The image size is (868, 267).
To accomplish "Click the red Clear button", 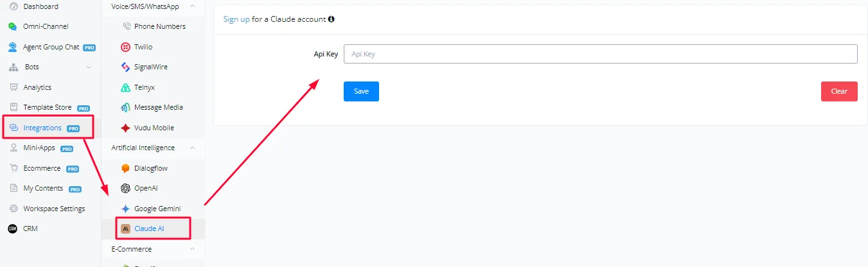I will (839, 91).
